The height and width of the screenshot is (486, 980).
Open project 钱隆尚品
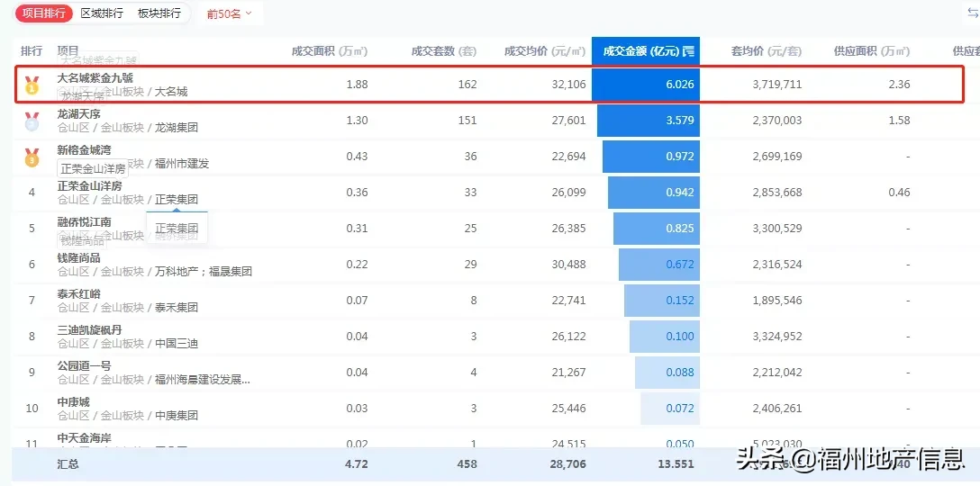pyautogui.click(x=78, y=258)
